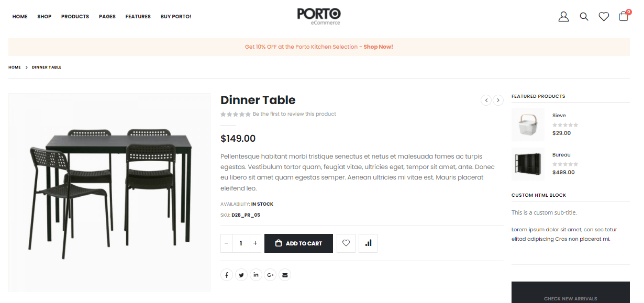Click the product star rating
The image size is (644, 303).
tap(236, 114)
